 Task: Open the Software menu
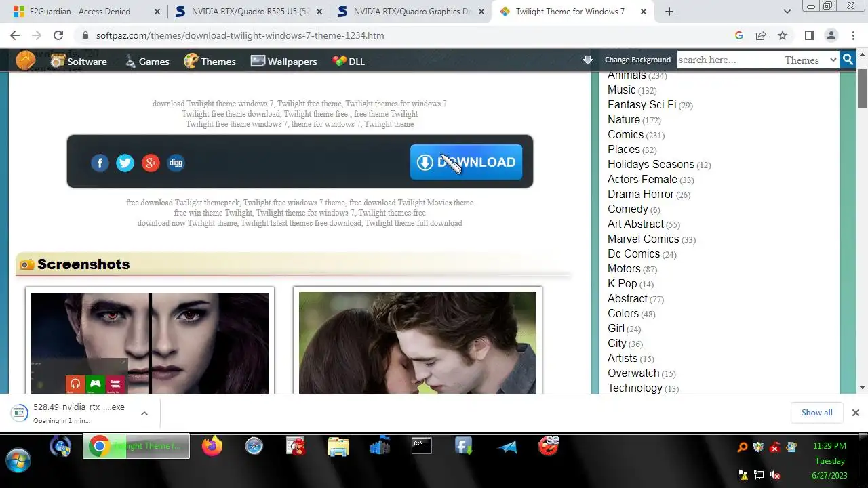pyautogui.click(x=79, y=61)
